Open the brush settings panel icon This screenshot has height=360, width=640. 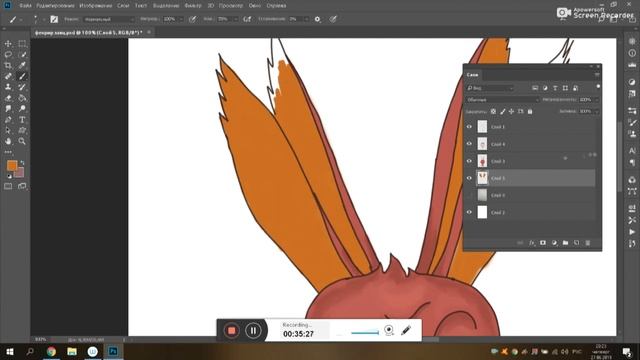tap(54, 19)
